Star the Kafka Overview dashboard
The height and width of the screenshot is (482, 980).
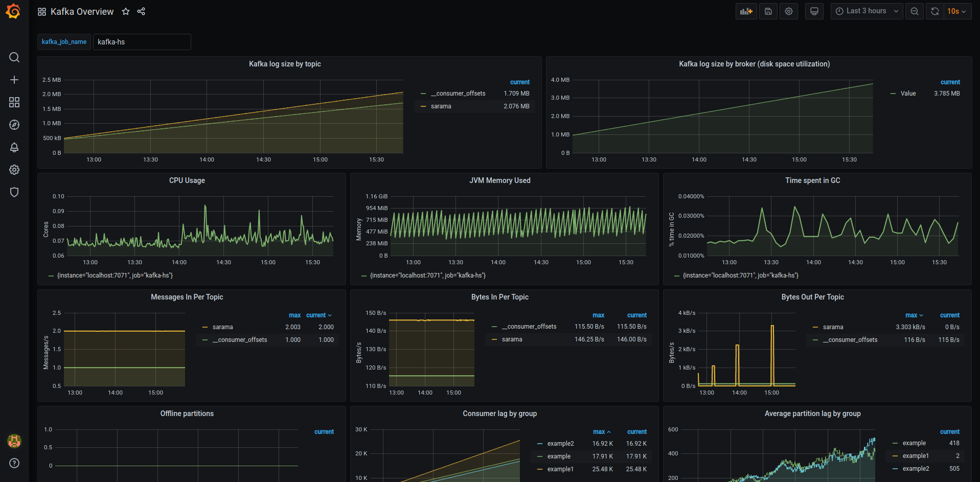(126, 11)
